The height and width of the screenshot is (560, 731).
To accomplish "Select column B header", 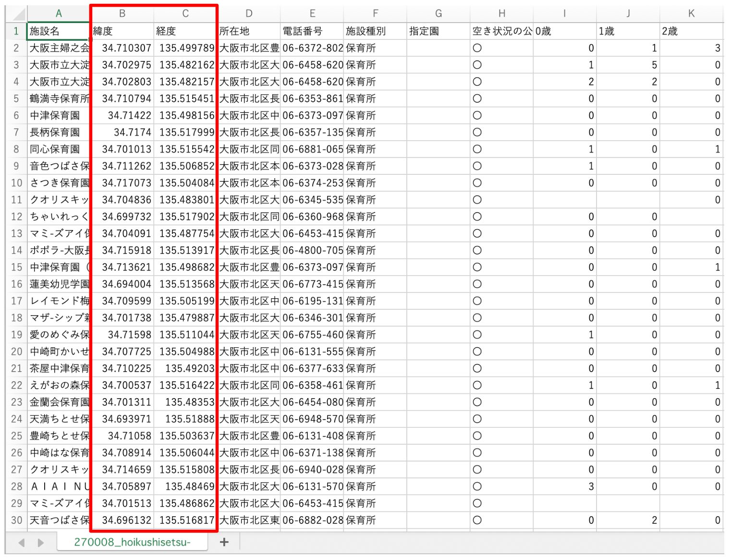I will [x=122, y=13].
